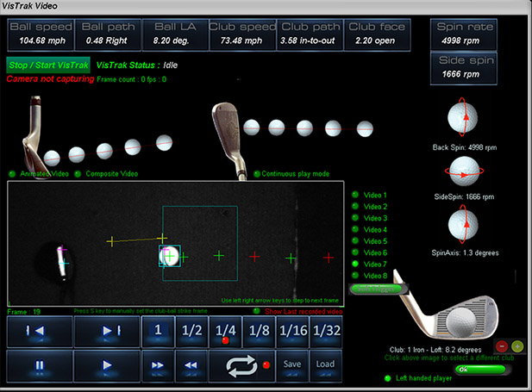Click ball in the camera video frame
Screen dimensions: 532x392
(x=169, y=256)
